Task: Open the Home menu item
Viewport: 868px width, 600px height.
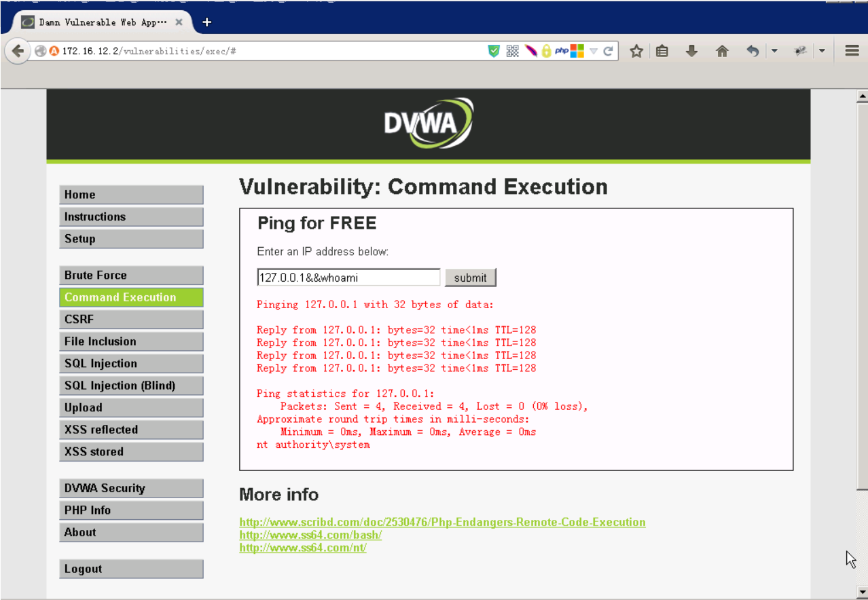Action: pyautogui.click(x=131, y=195)
